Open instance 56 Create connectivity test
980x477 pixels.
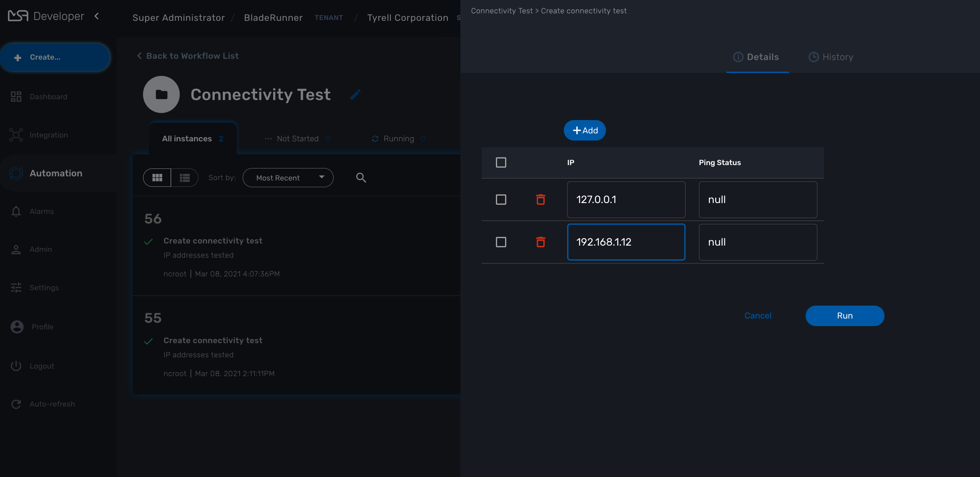coord(213,241)
